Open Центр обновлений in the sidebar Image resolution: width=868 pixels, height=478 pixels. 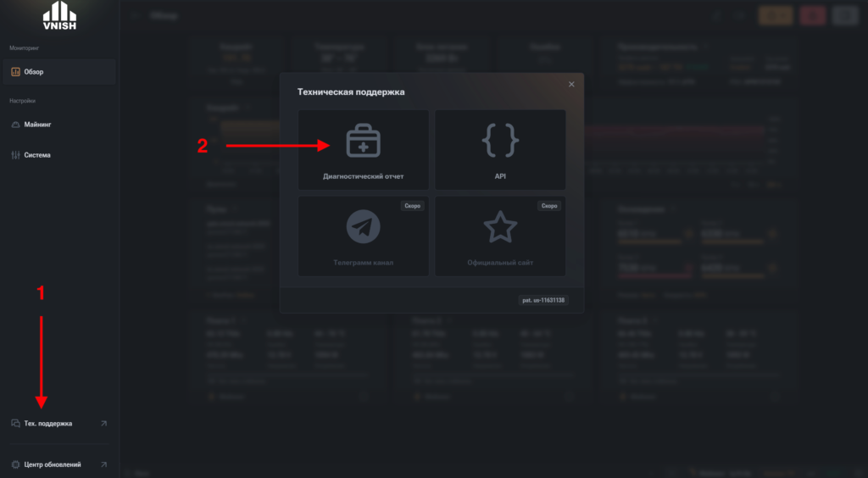click(59, 464)
